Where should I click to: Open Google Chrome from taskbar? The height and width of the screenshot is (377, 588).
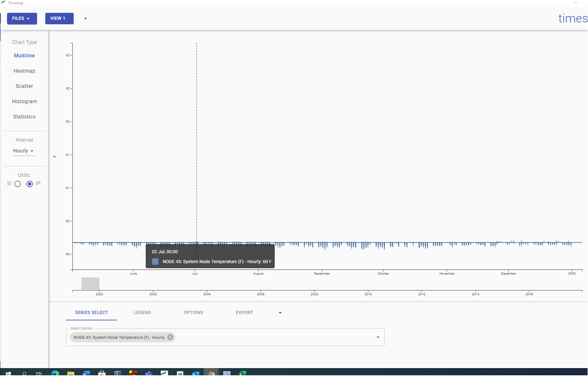coord(211,374)
